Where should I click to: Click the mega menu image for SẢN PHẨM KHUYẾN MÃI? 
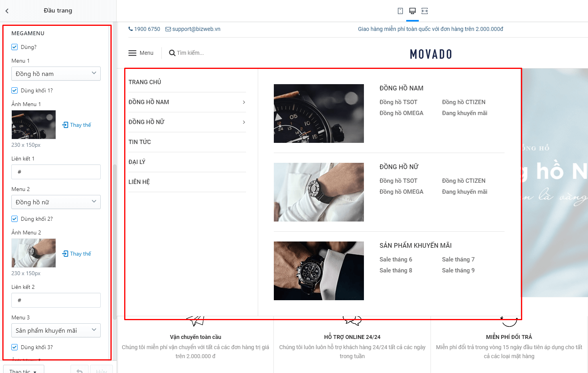319,271
